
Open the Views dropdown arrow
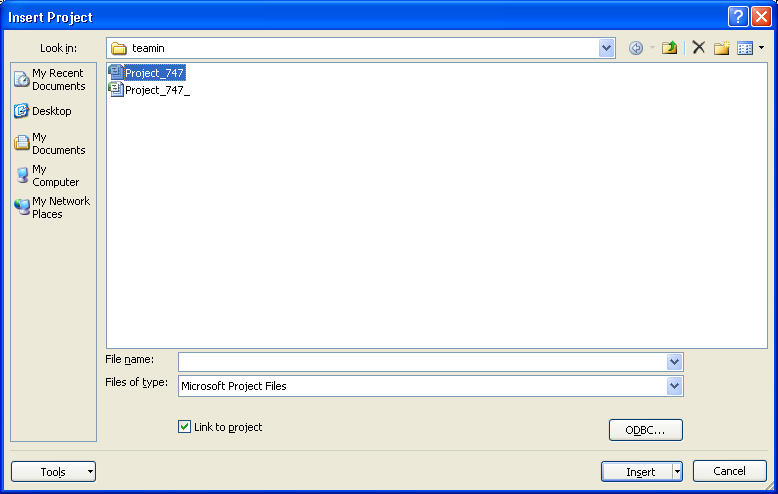point(761,48)
